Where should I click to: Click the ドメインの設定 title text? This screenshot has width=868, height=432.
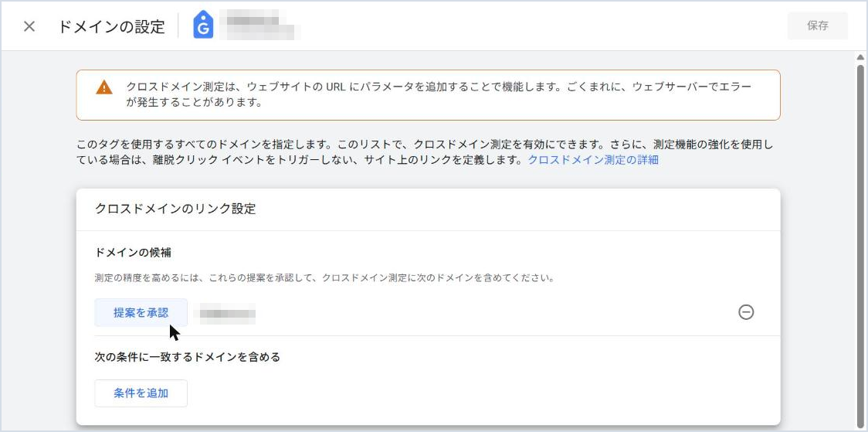(111, 26)
